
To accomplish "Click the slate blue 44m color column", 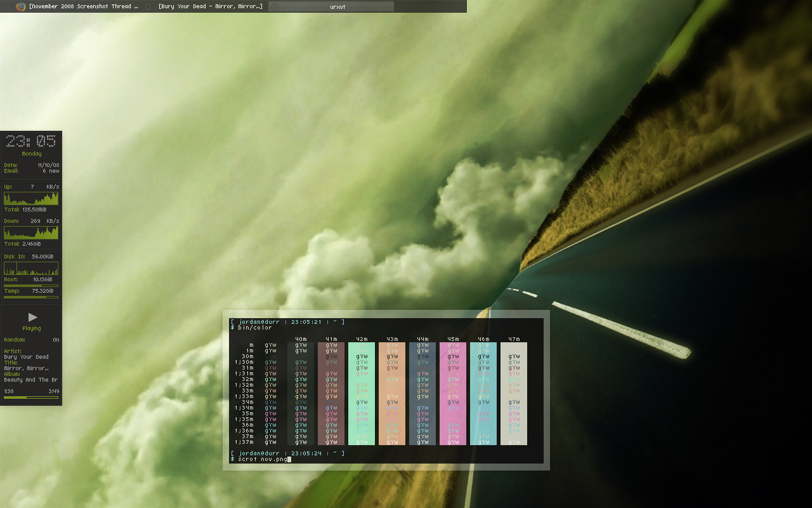I will click(422, 394).
